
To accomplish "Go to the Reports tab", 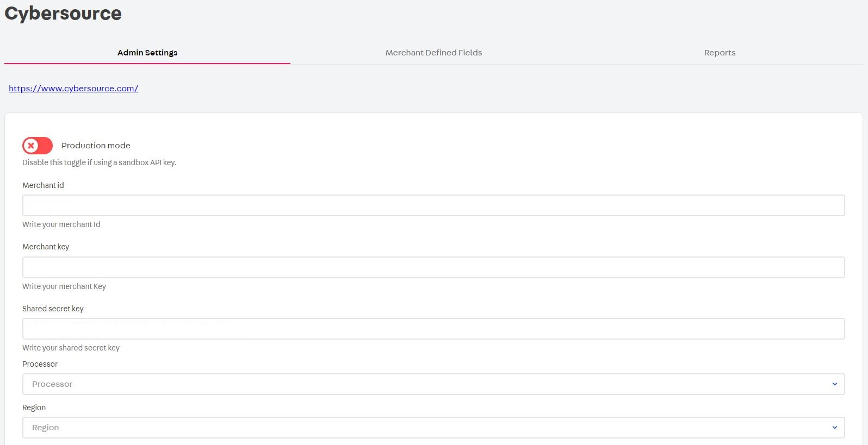I will (x=719, y=53).
